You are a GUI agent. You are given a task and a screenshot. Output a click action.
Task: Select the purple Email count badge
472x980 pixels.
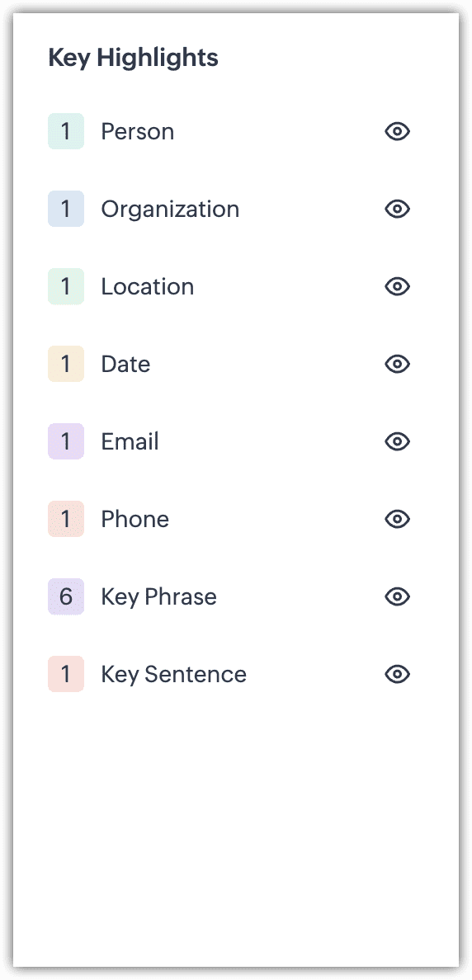click(x=66, y=441)
